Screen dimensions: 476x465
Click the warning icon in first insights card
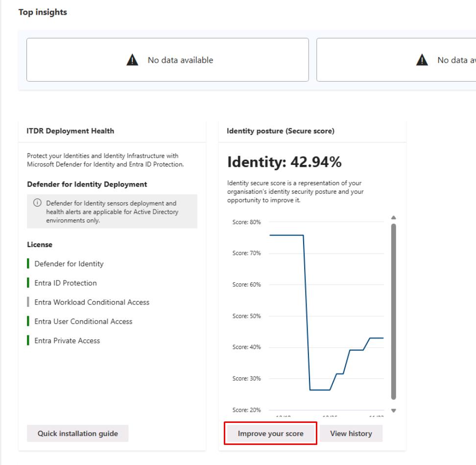pyautogui.click(x=133, y=61)
